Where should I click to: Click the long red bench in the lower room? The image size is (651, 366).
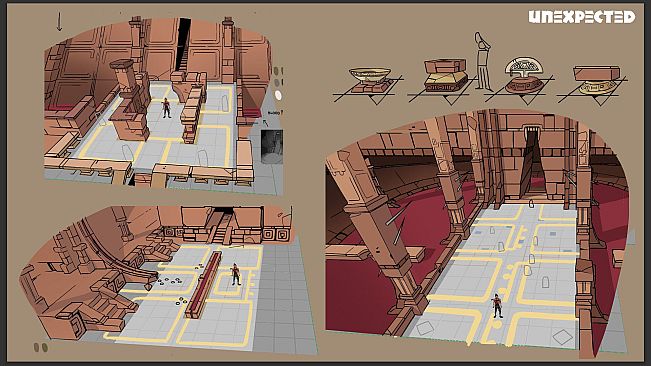203,285
